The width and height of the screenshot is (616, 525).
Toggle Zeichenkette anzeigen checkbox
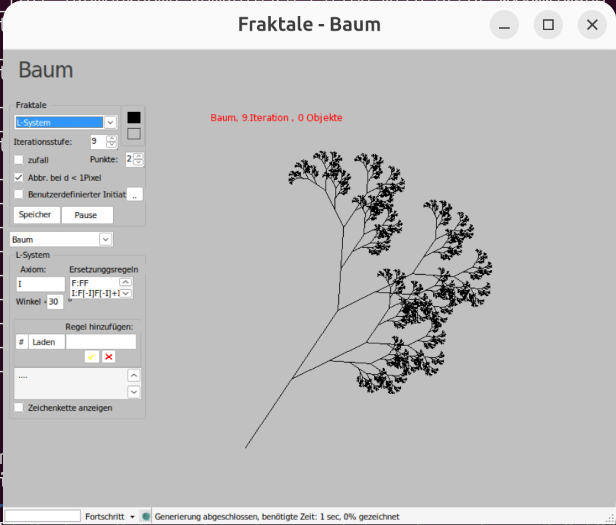point(19,407)
